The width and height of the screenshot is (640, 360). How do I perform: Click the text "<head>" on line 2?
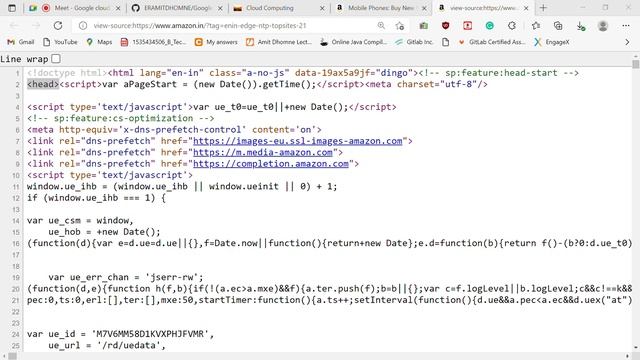click(x=43, y=84)
